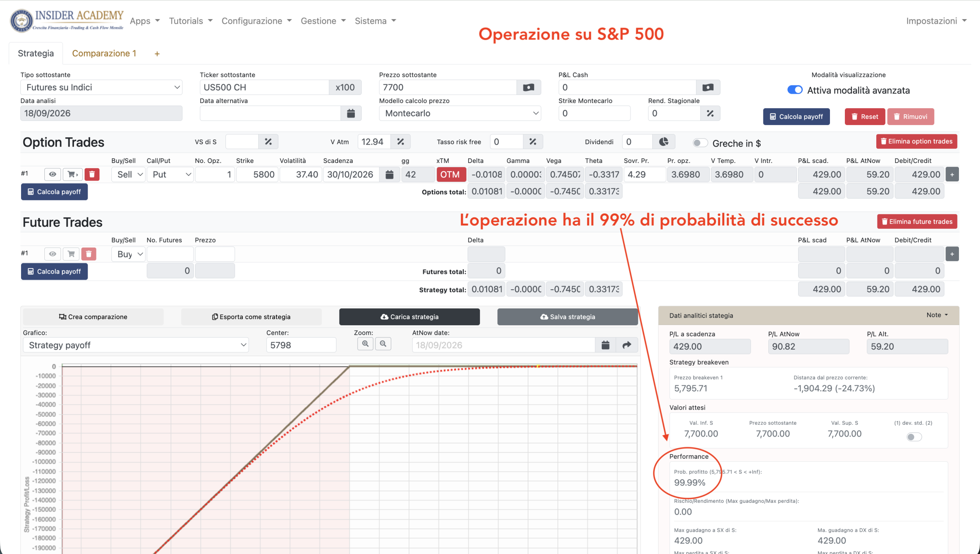Click Calcola payoff under Option Trades
The height and width of the screenshot is (554, 980).
(x=54, y=192)
